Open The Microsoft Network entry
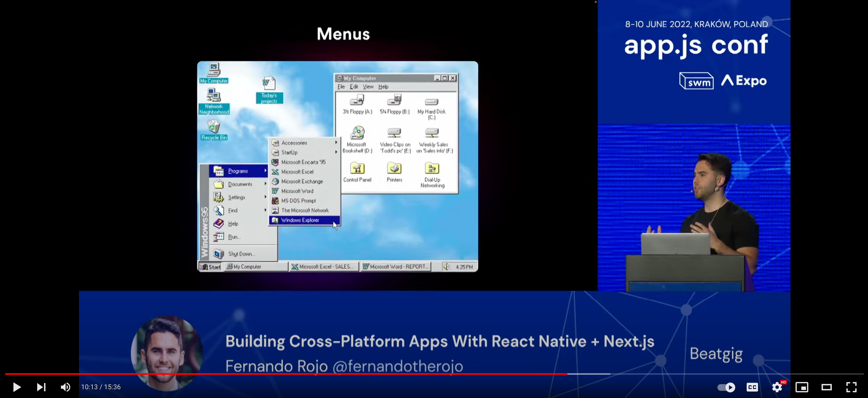The image size is (868, 398). (x=305, y=210)
